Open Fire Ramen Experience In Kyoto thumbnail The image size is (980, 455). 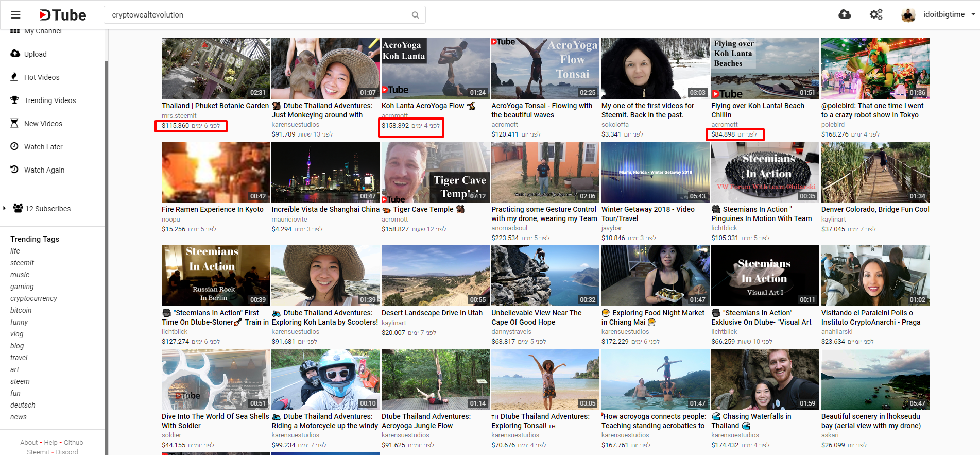tap(216, 172)
